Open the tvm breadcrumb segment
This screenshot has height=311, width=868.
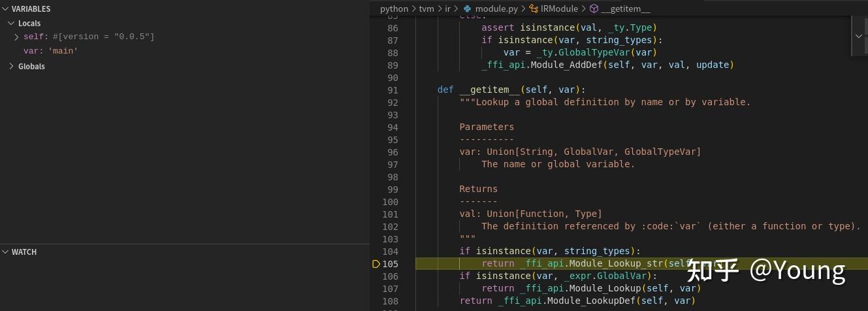[x=426, y=9]
